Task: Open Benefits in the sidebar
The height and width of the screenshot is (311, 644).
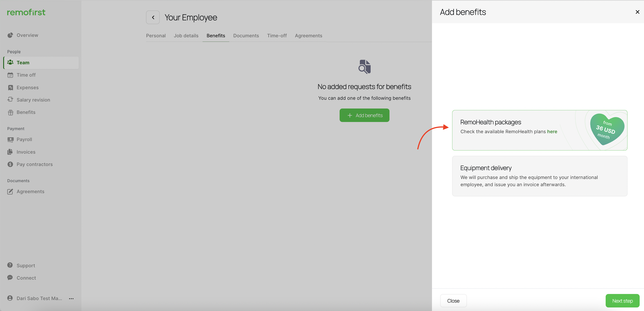Action: (26, 112)
